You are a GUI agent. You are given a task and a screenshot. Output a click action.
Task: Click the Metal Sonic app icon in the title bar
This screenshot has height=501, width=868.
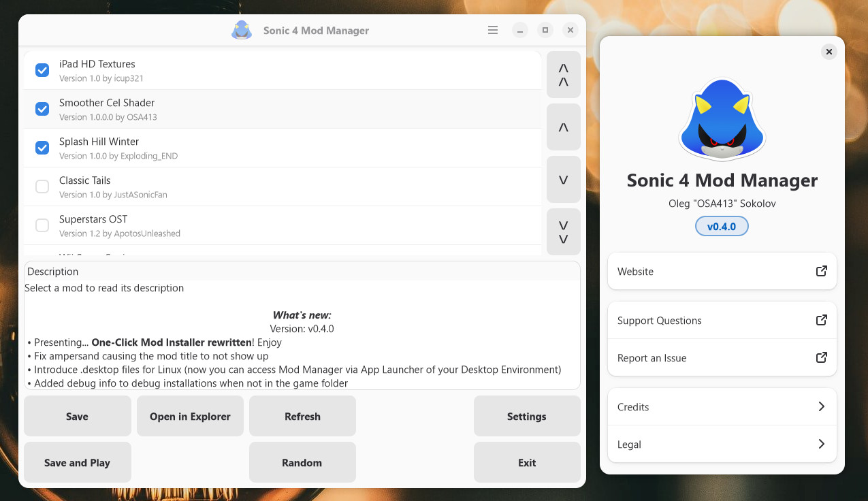242,30
